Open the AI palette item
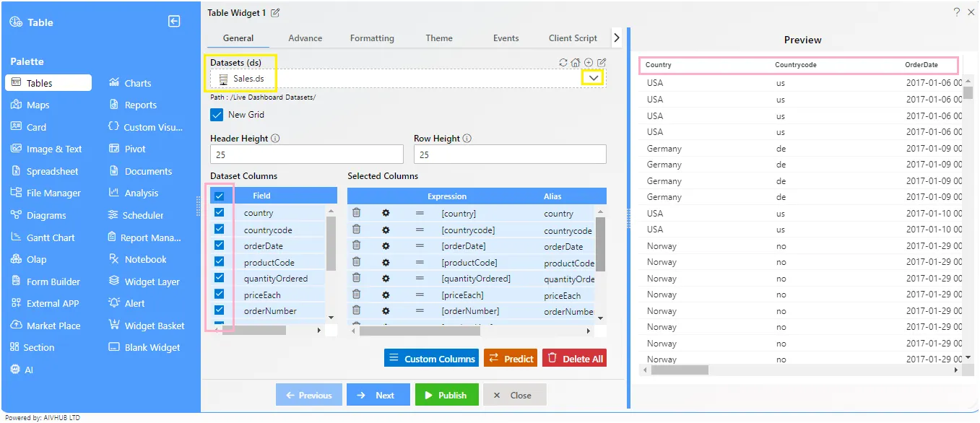This screenshot has width=980, height=423. click(22, 370)
